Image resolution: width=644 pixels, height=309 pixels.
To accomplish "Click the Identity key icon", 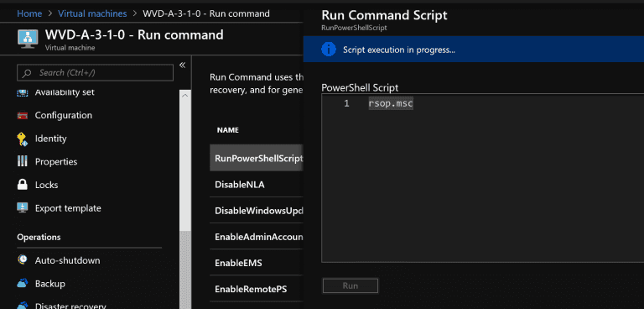I will 22,139.
